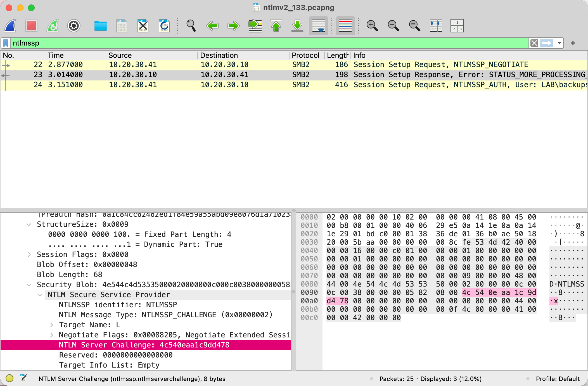Toggle packet colorization rules button
588x386 pixels.
tap(345, 26)
